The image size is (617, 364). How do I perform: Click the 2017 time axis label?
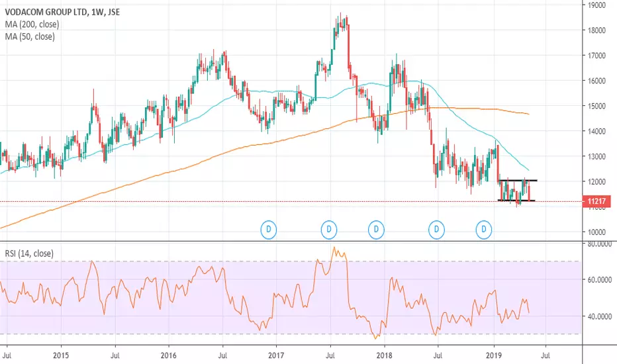pyautogui.click(x=276, y=355)
